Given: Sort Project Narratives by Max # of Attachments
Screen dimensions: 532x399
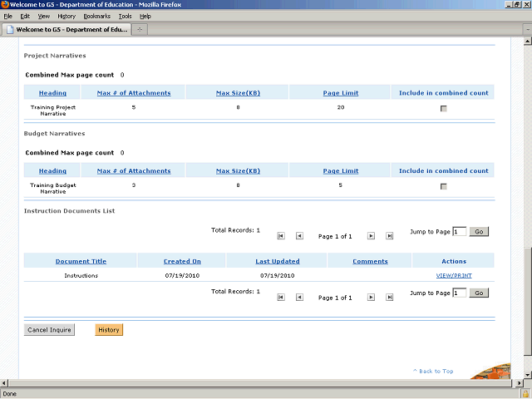Looking at the screenshot, I should pyautogui.click(x=134, y=93).
